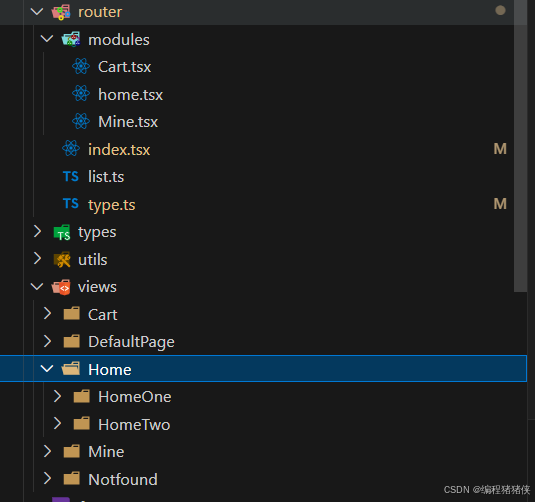This screenshot has height=502, width=535.
Task: Expand the types folder
Action: 37,231
